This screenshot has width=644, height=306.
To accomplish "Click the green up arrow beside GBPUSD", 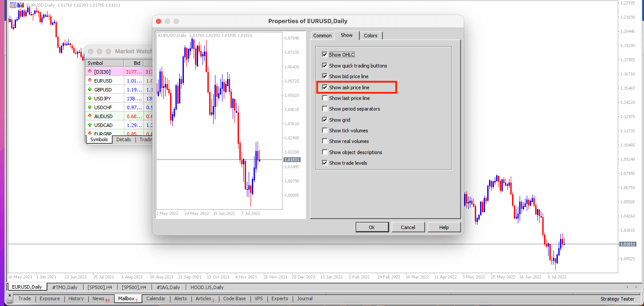I will (x=90, y=90).
